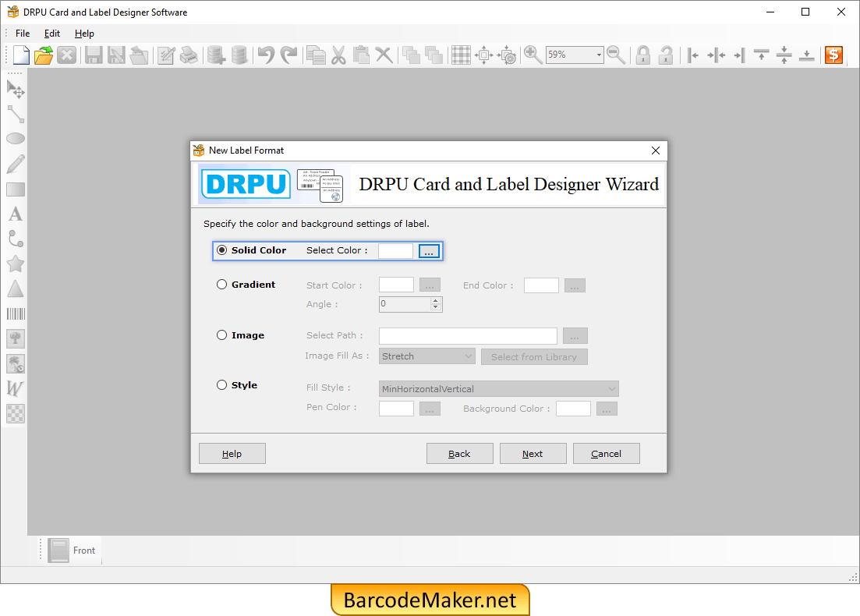Click the Undo arrow icon
The height and width of the screenshot is (616, 860).
click(x=266, y=55)
